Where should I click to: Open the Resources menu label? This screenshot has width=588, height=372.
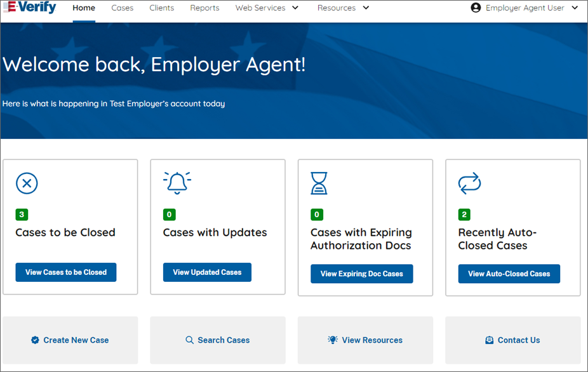[337, 8]
